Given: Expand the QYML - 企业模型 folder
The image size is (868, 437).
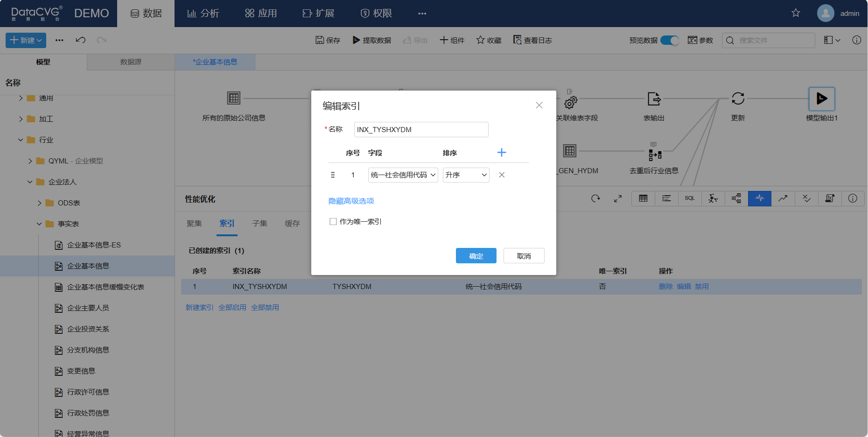Looking at the screenshot, I should [x=30, y=161].
